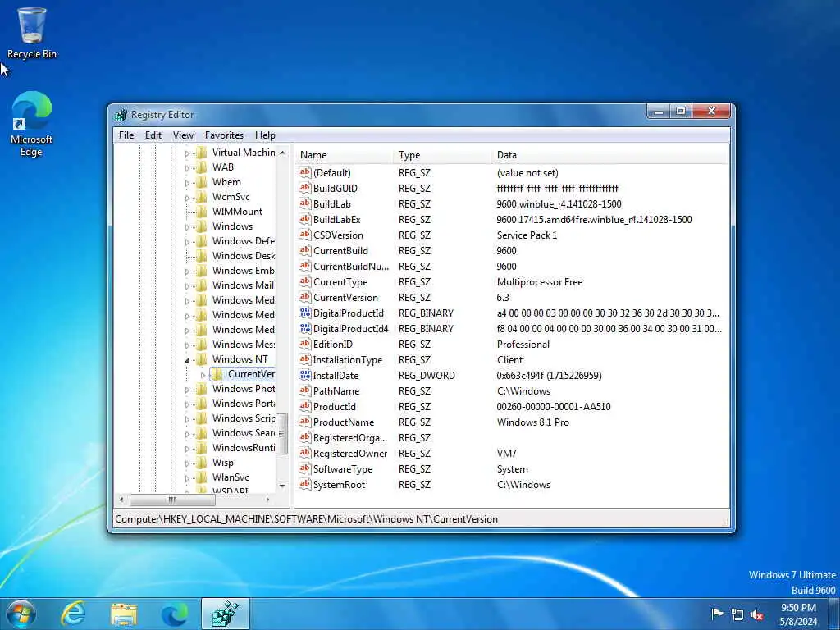This screenshot has width=840, height=630.
Task: Click tree pane scroll-up arrow
Action: point(282,153)
